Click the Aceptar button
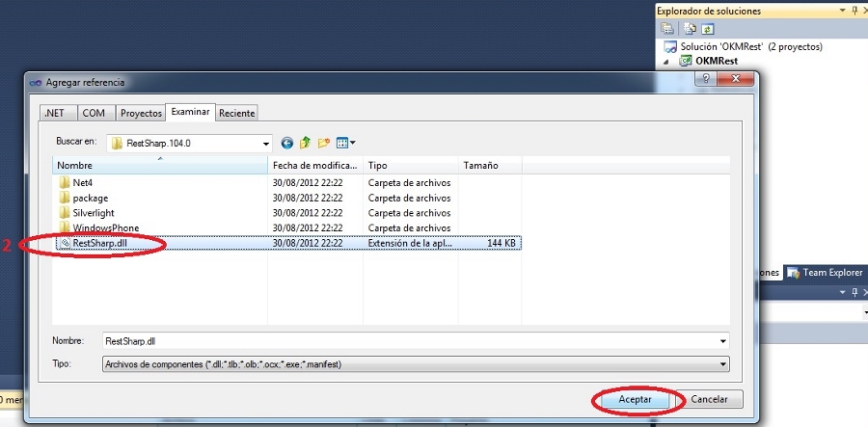 click(x=635, y=399)
